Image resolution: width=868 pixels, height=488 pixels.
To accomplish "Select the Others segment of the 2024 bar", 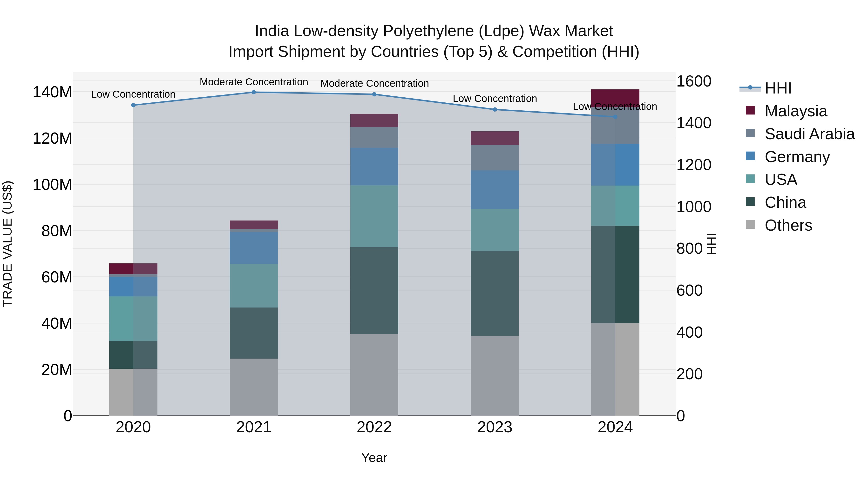I will 615,369.
